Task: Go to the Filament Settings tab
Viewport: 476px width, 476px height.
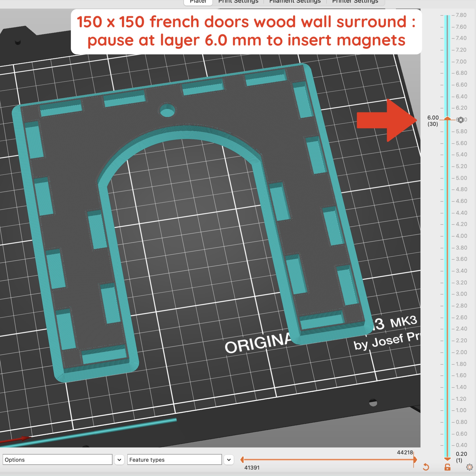Action: pyautogui.click(x=295, y=2)
